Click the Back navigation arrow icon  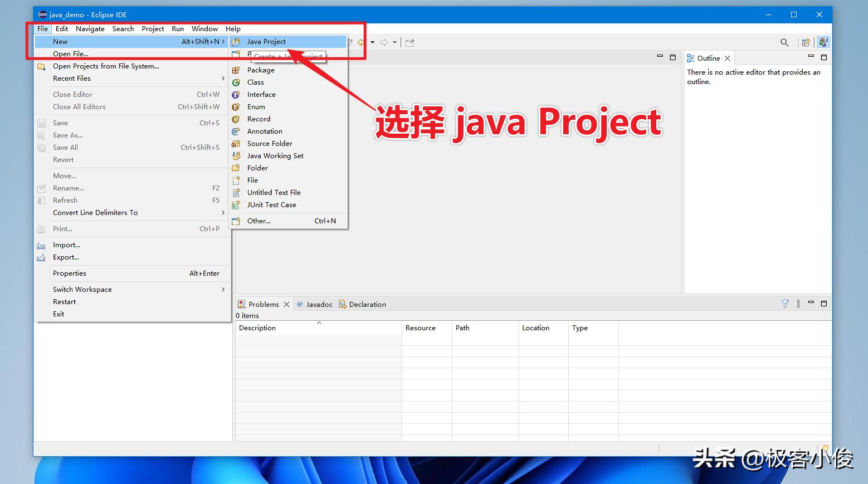click(361, 42)
